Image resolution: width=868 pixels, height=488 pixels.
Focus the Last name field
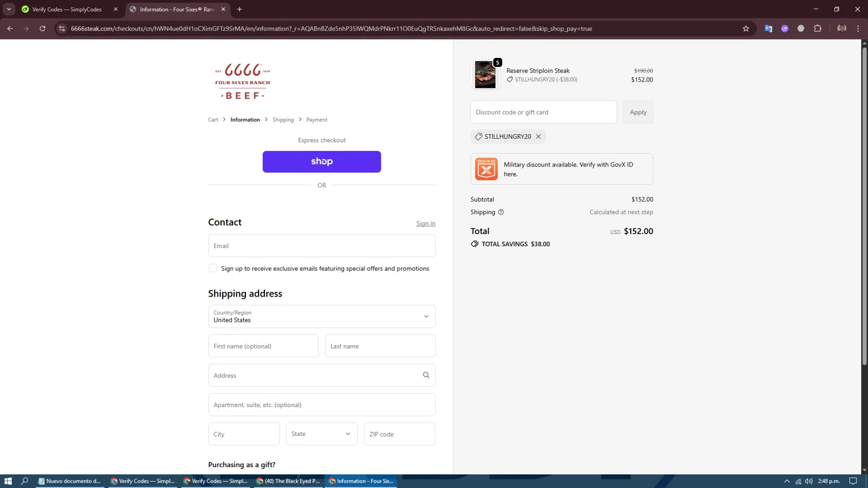point(380,346)
